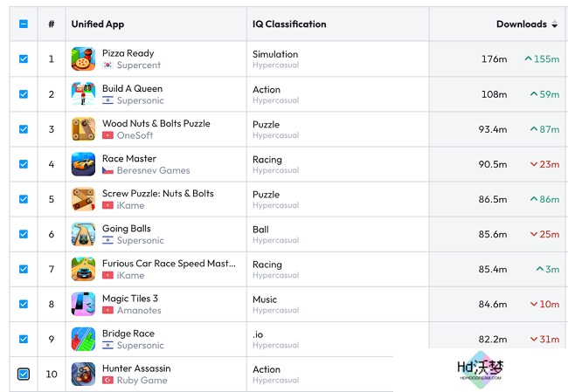Viewport: 568px width, 392px height.
Task: Click the Magic Tiles 3 app icon
Action: tap(83, 304)
